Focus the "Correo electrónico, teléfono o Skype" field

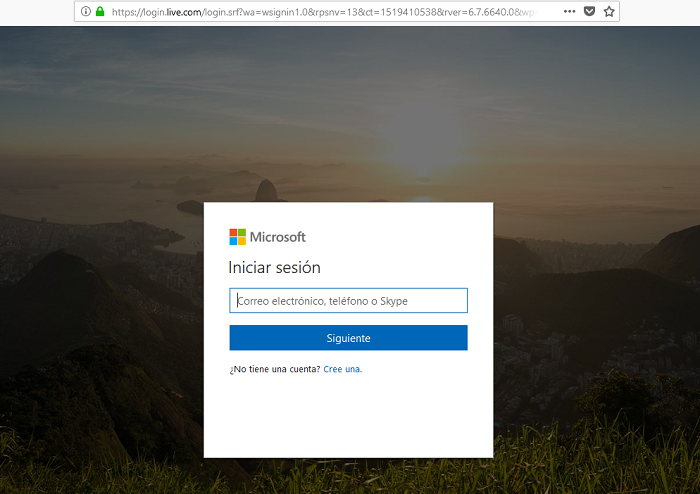click(348, 301)
